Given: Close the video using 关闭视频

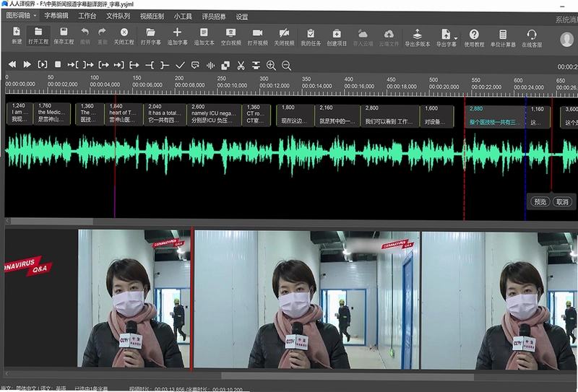Looking at the screenshot, I should click(284, 37).
